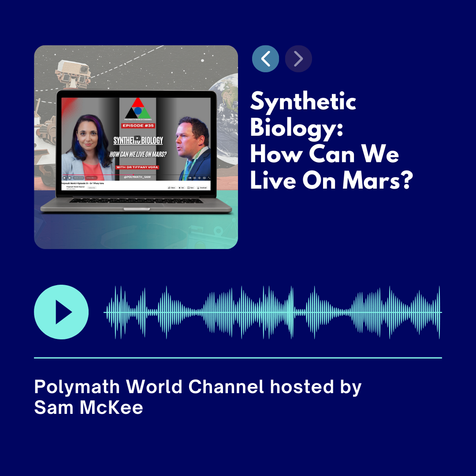Mute the video using the volume icon
Image resolution: width=476 pixels, height=476 pixels.
click(x=69, y=178)
